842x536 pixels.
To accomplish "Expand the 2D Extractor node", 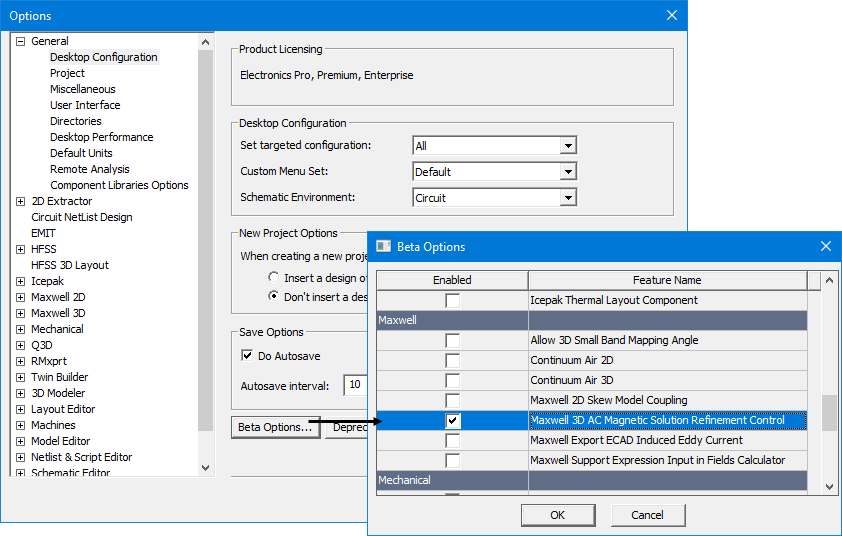I will click(20, 201).
